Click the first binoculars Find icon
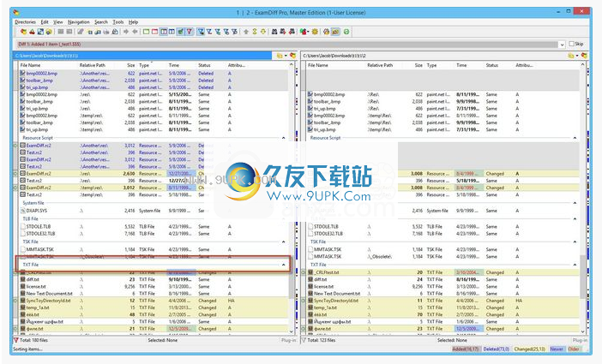The height and width of the screenshot is (364, 602). [274, 32]
